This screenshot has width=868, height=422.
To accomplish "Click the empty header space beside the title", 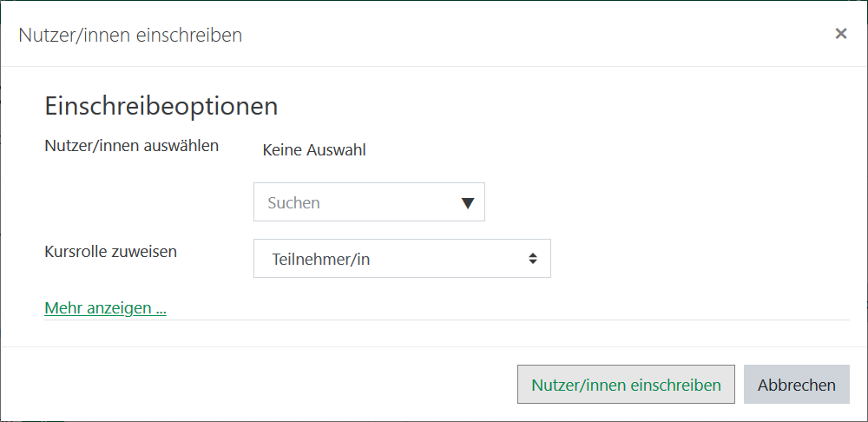I will click(x=521, y=35).
